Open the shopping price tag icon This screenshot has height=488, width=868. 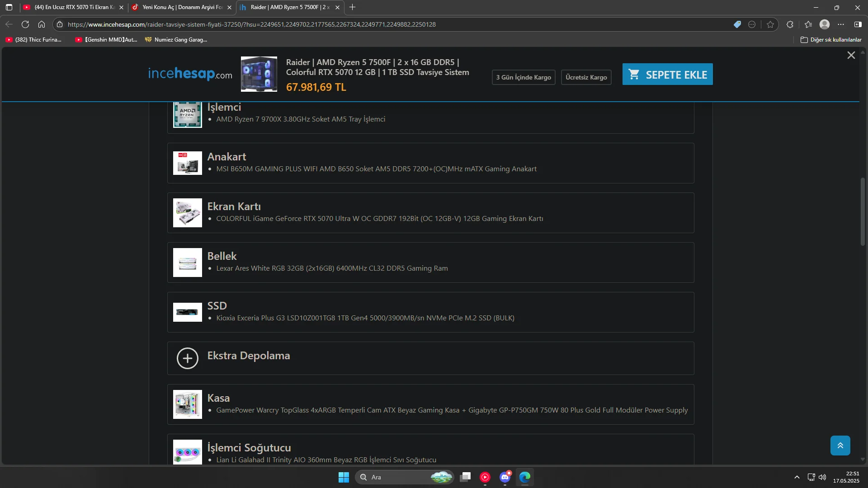pyautogui.click(x=737, y=24)
